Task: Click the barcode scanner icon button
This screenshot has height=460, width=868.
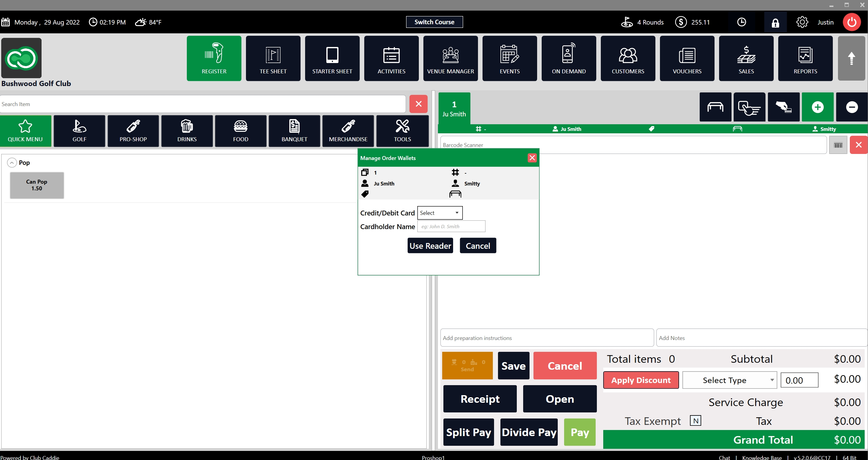Action: 838,145
